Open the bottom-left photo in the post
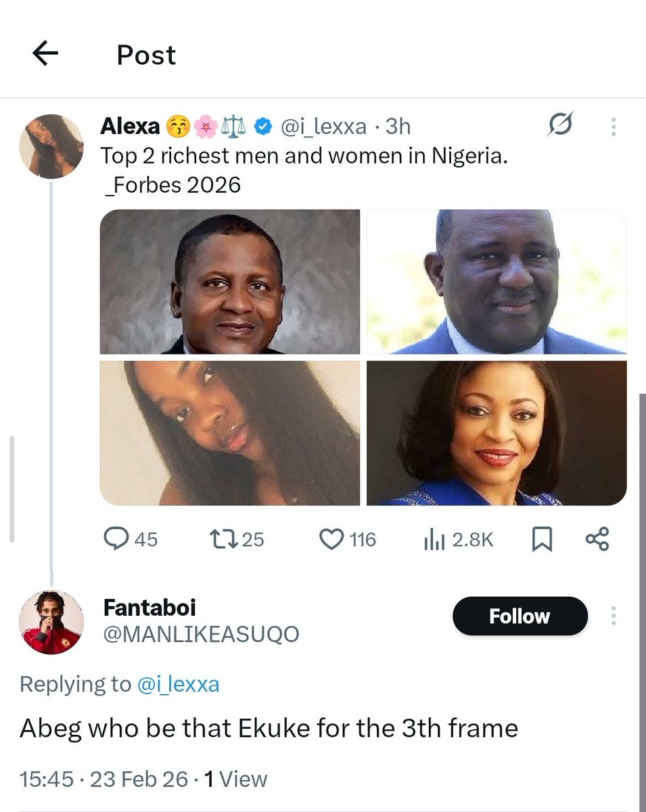 [230, 433]
